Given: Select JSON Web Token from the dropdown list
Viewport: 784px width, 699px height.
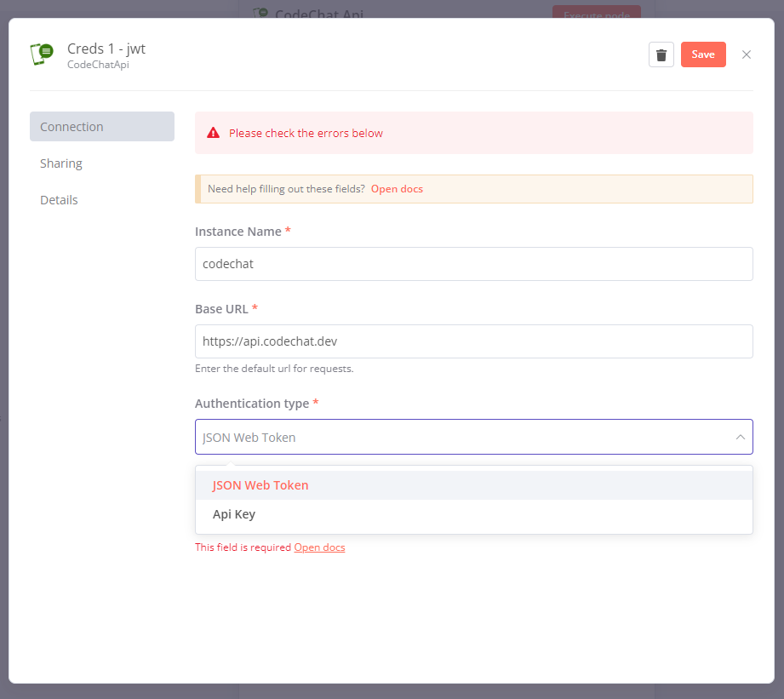Looking at the screenshot, I should pyautogui.click(x=260, y=484).
